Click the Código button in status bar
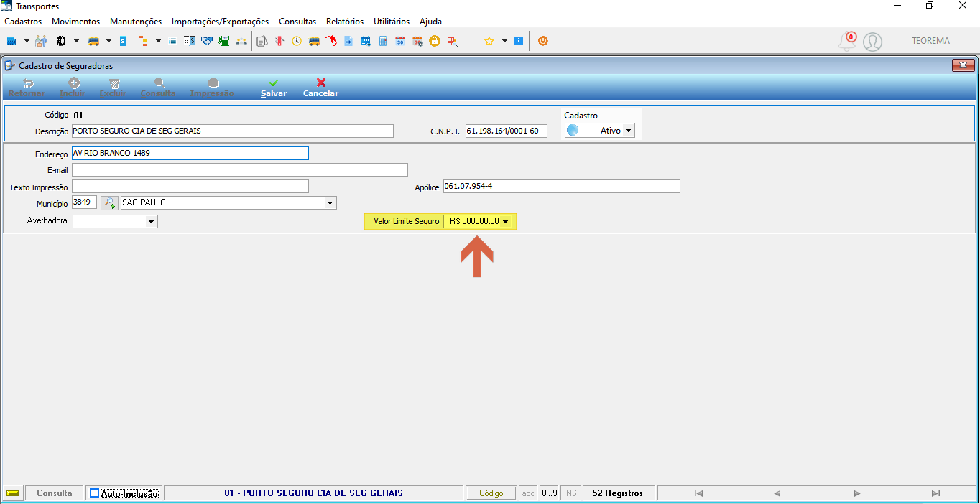Screen dimensions: 980x504 click(x=491, y=493)
